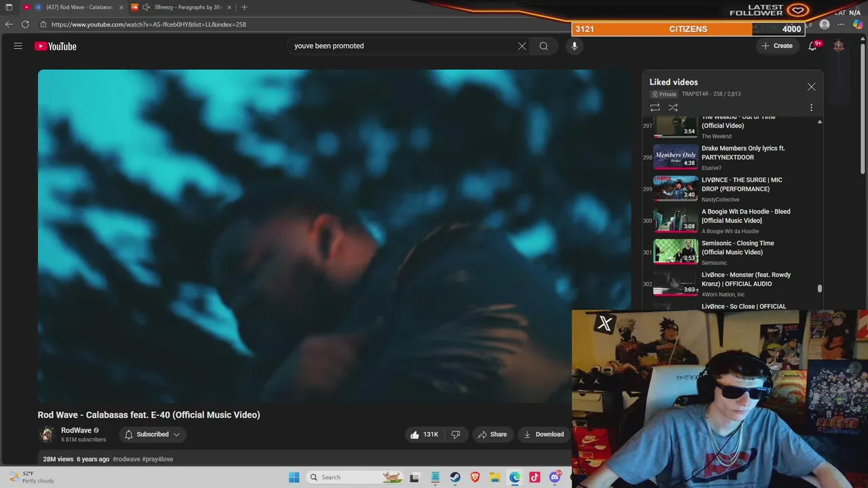Open the Notepad app on the taskbar

(435, 477)
